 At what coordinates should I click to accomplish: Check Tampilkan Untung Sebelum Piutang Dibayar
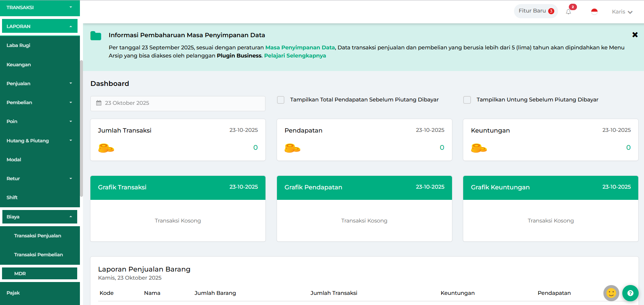(467, 100)
